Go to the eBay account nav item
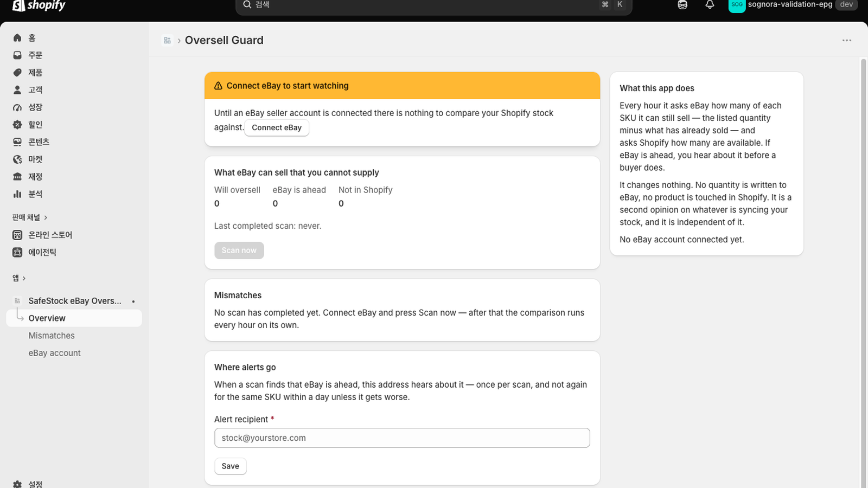The height and width of the screenshot is (488, 868). click(x=54, y=353)
